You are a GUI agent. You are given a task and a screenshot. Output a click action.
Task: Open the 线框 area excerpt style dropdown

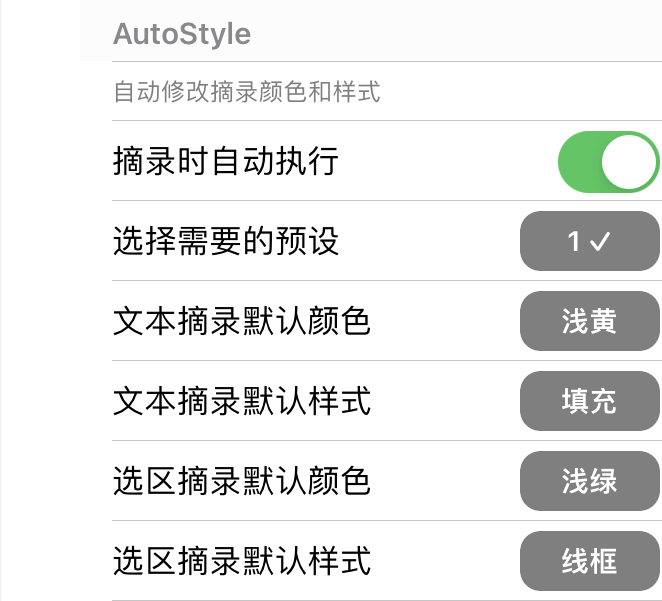(x=590, y=561)
